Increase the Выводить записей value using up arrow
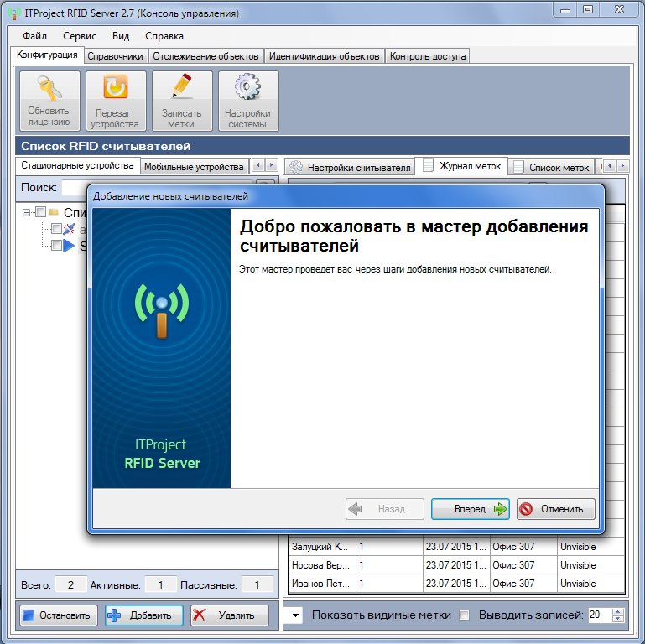This screenshot has height=644, width=645. 618,611
